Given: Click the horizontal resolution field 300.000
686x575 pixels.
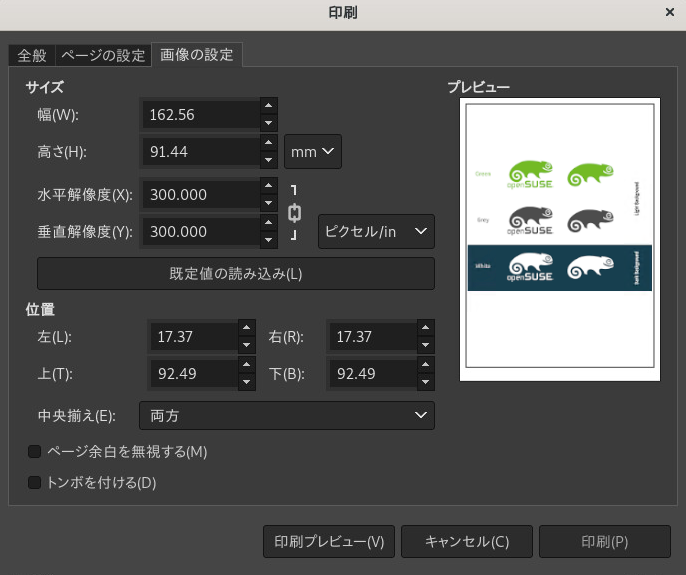Looking at the screenshot, I should tap(201, 194).
